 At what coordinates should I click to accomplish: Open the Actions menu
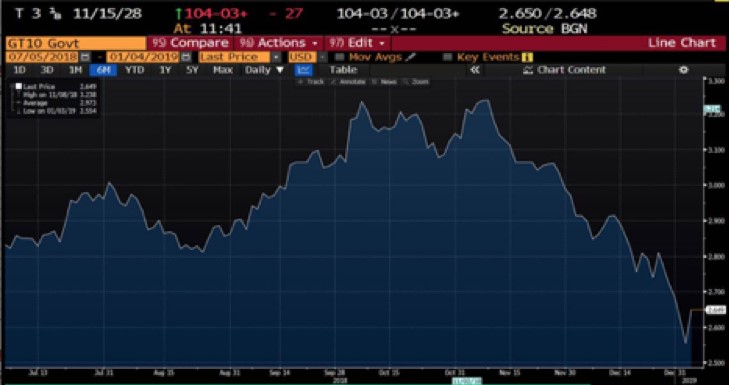pyautogui.click(x=278, y=43)
